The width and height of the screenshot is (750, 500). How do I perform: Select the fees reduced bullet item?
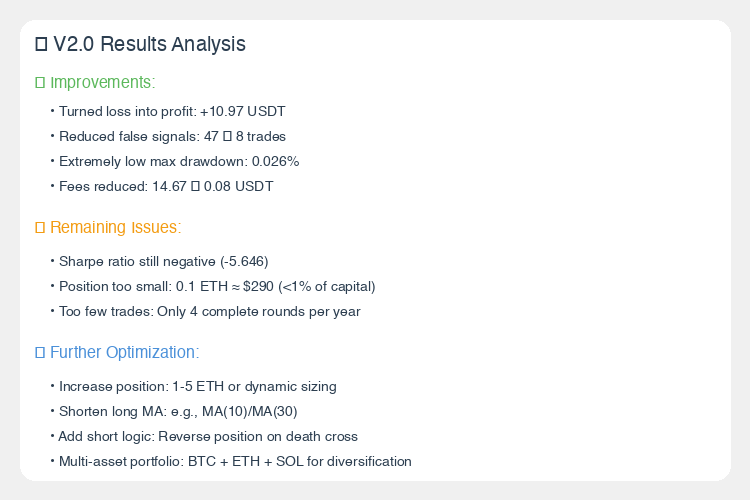click(166, 186)
